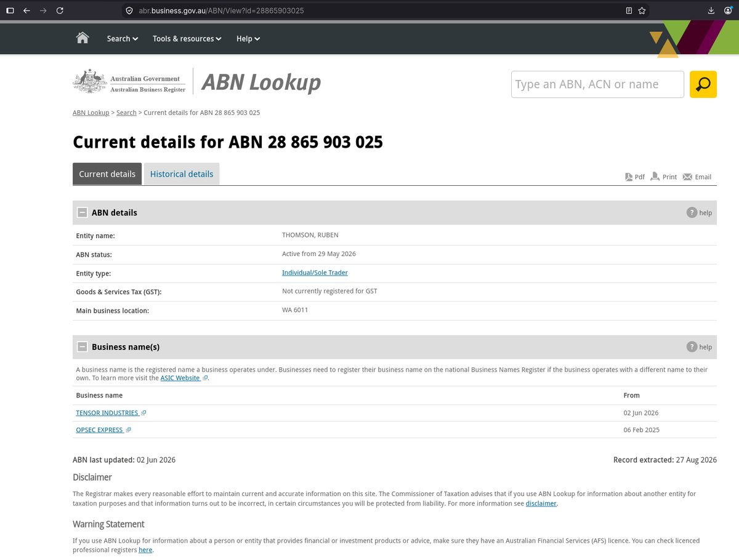The width and height of the screenshot is (739, 560).
Task: Click the Business name column header
Action: tap(99, 395)
